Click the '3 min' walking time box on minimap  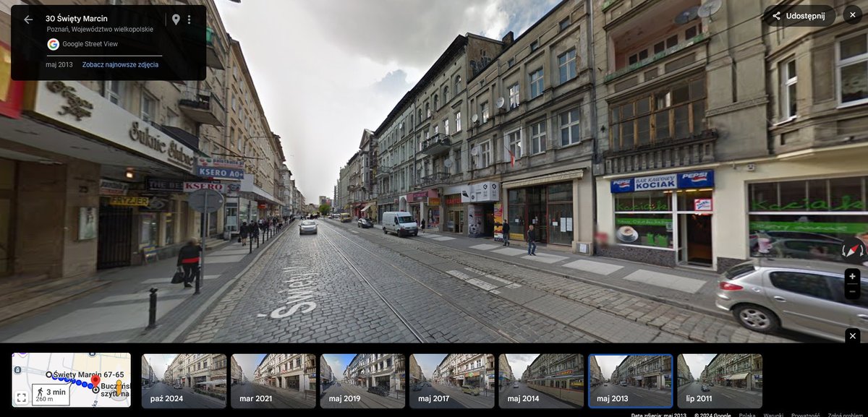(x=51, y=395)
